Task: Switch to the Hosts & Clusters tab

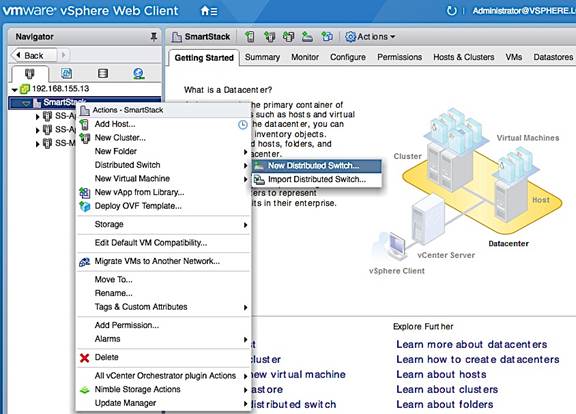Action: 464,57
